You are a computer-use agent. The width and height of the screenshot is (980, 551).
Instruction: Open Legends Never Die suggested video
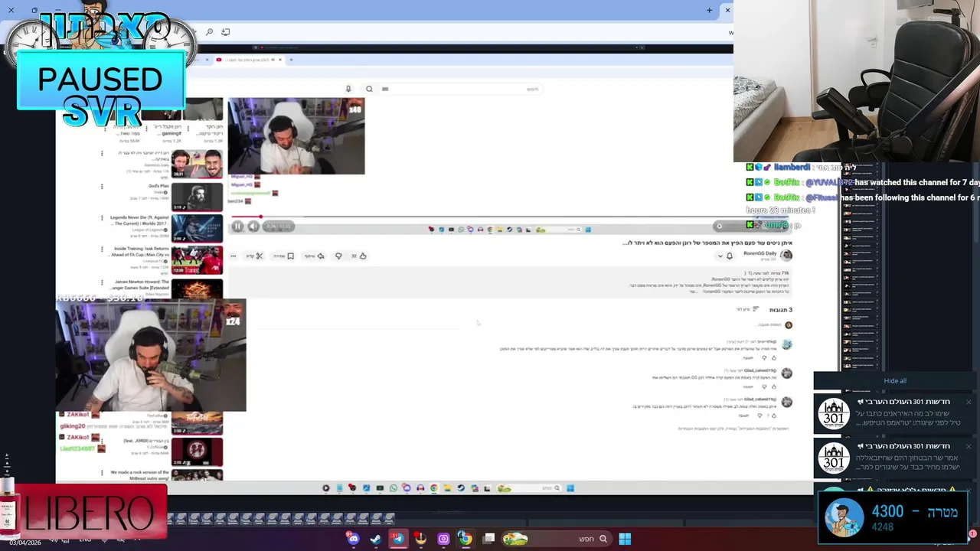tap(197, 228)
